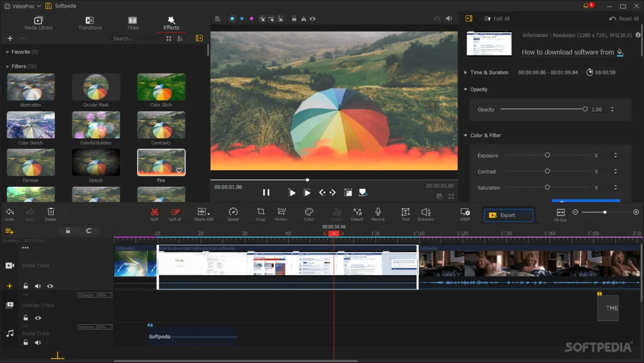Viewport: 644px width, 363px height.
Task: Click Reset All button
Action: point(624,19)
